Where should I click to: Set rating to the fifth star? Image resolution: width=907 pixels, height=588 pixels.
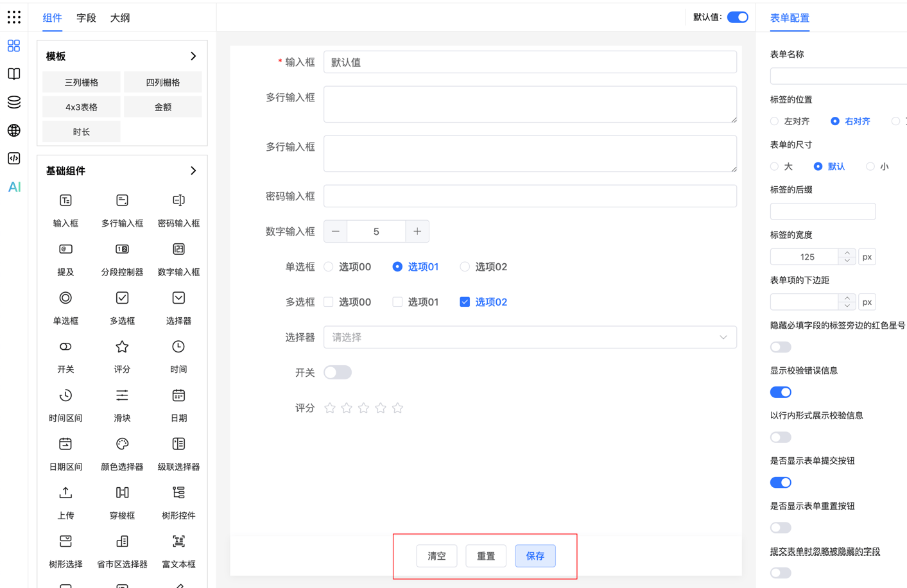click(x=397, y=408)
